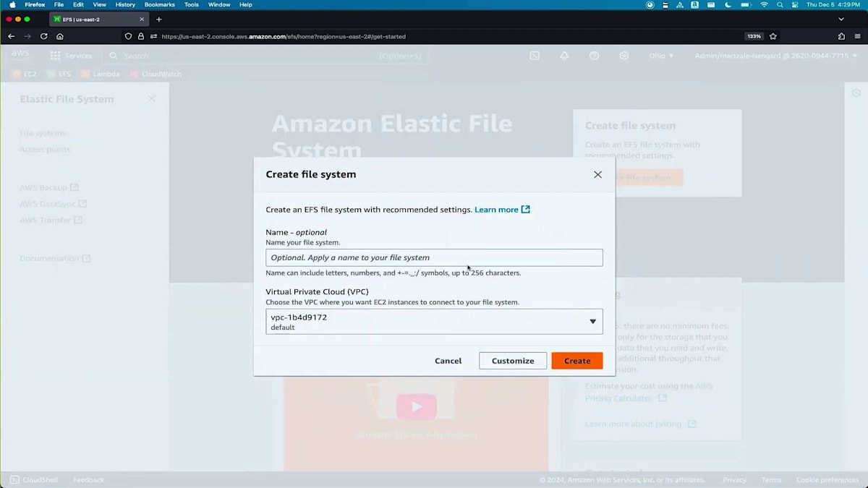Open CloudShell in the footer bar

click(x=34, y=480)
